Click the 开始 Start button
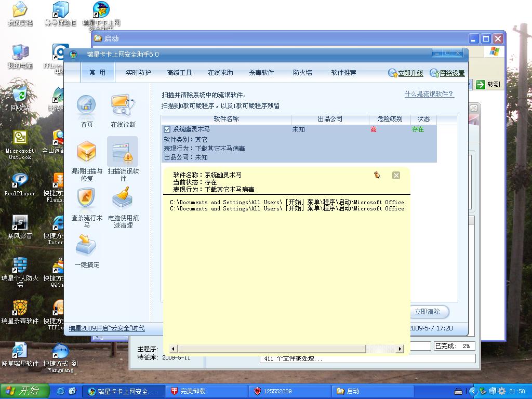The image size is (532, 399). click(x=25, y=391)
